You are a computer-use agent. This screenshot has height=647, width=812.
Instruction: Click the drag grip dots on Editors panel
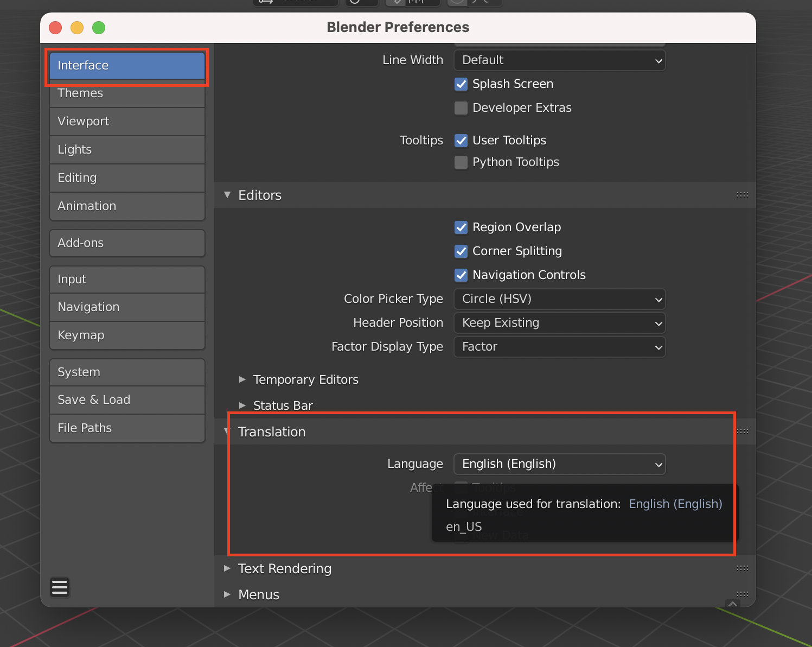pyautogui.click(x=742, y=195)
